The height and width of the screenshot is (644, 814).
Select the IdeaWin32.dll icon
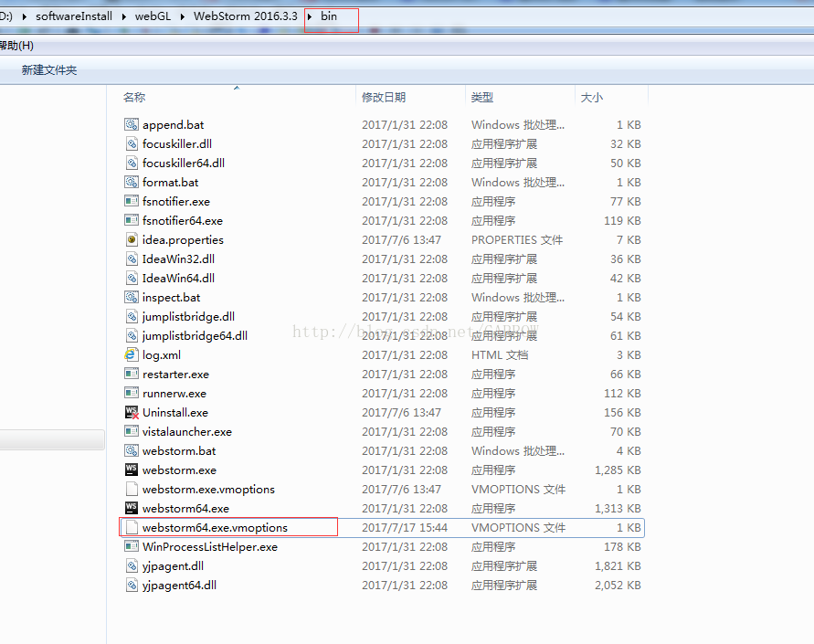coord(132,259)
